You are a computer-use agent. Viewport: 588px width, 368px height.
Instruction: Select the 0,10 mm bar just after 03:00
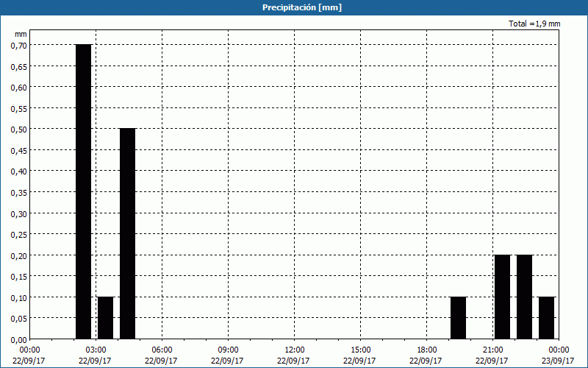pyautogui.click(x=105, y=318)
